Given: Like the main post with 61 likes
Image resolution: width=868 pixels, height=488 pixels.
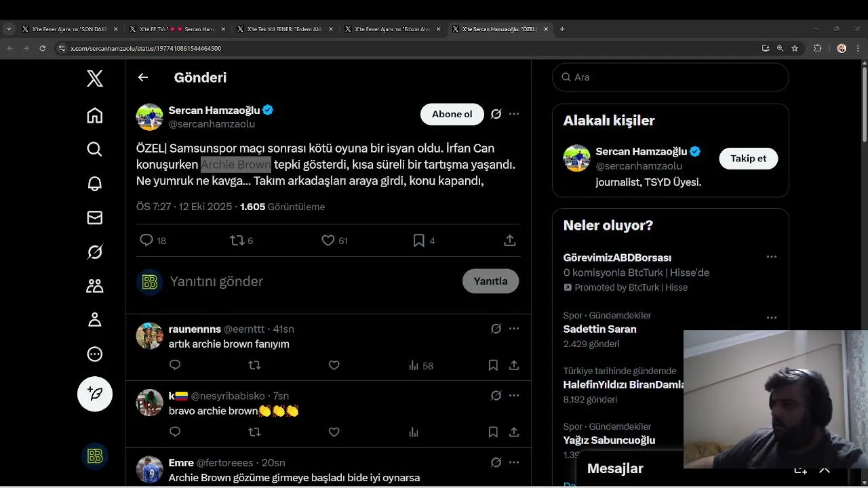Looking at the screenshot, I should point(334,240).
